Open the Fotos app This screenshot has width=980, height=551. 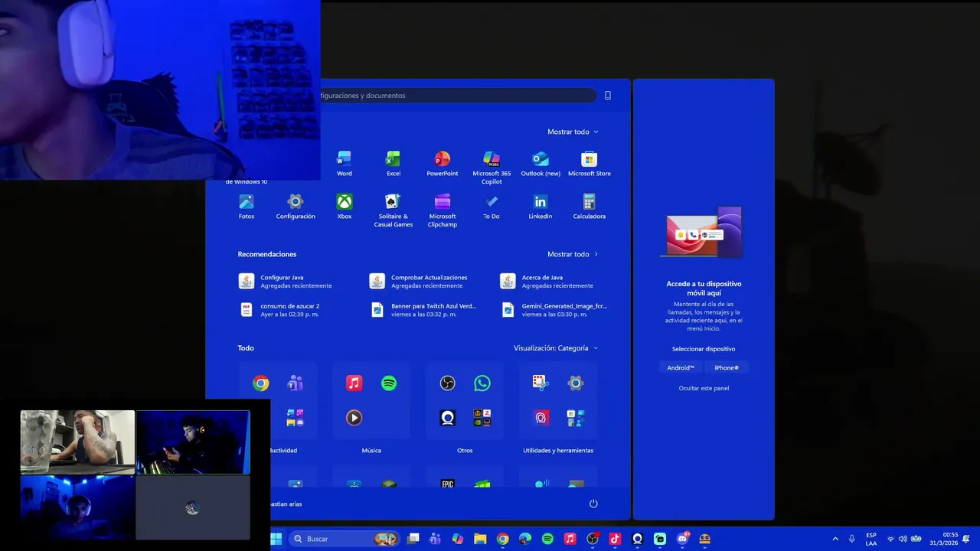click(247, 207)
